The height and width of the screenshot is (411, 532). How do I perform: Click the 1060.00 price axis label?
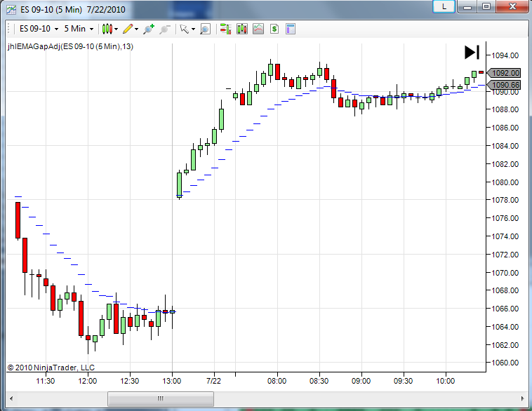click(x=505, y=363)
